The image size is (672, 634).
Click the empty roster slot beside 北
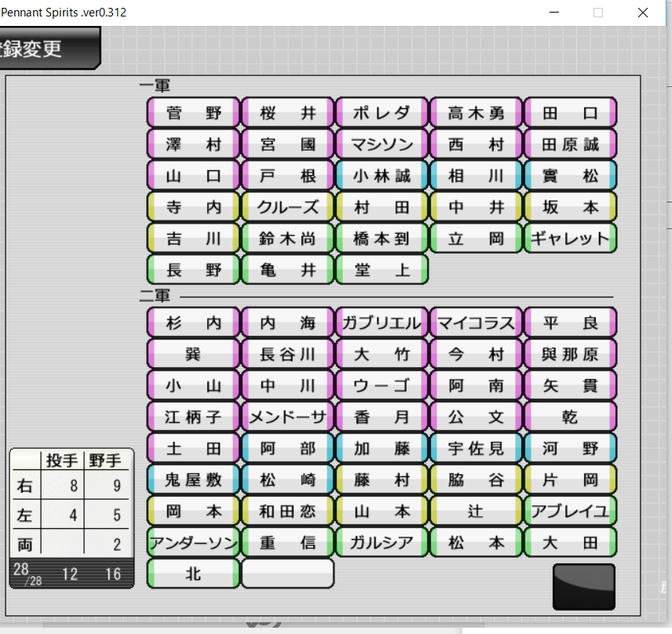287,574
